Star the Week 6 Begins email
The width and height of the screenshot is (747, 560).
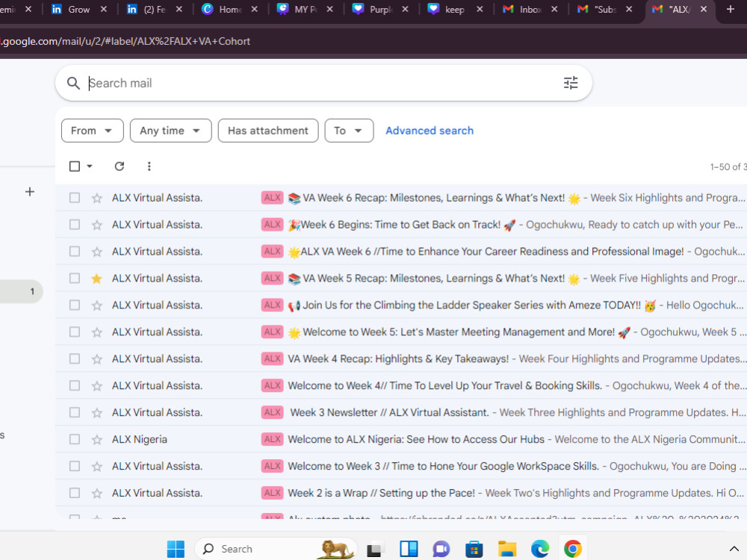click(96, 225)
